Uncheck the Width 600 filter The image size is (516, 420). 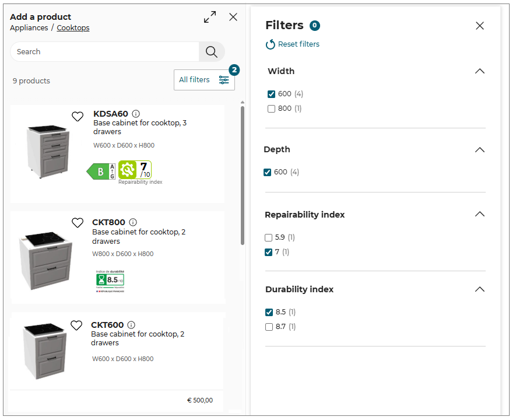coord(271,93)
